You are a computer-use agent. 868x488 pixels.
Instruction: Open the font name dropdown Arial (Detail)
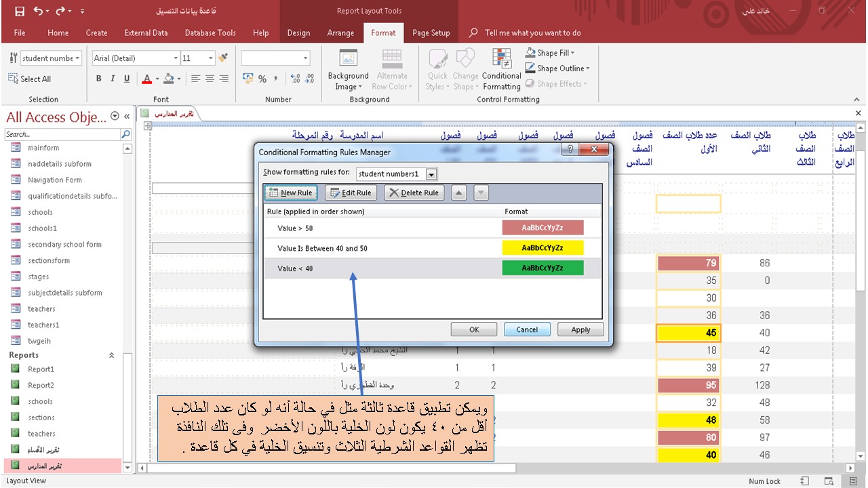pos(176,58)
